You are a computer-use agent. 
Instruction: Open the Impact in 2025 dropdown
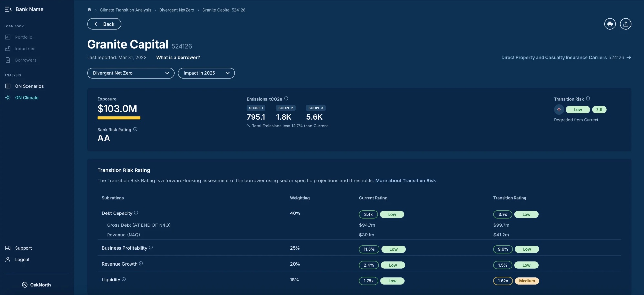(206, 73)
